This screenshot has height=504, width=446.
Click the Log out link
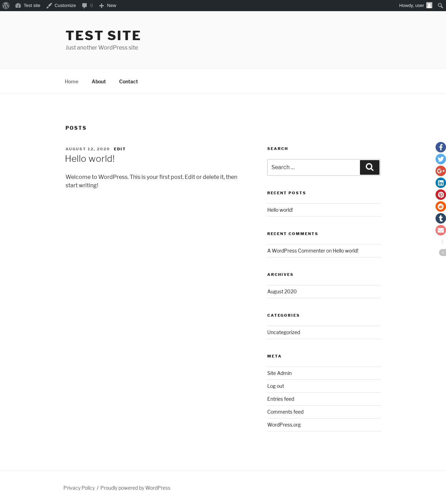click(x=276, y=386)
